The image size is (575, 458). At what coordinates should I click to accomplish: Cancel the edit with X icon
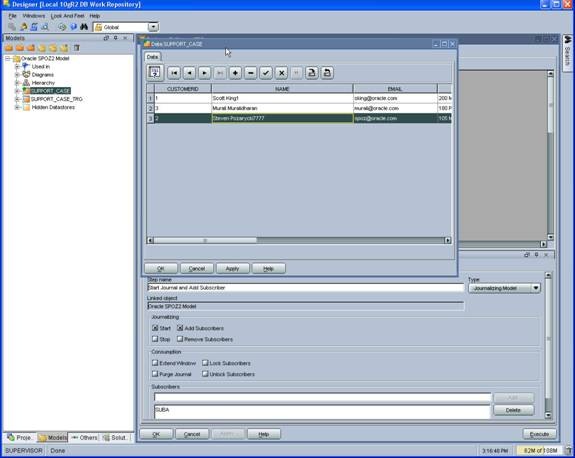pos(281,73)
